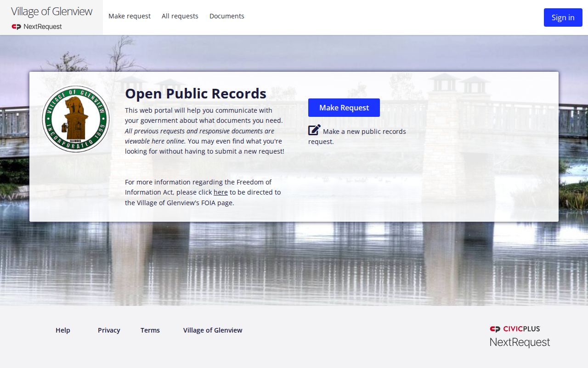Click the Sign in button
588x368 pixels.
click(x=563, y=17)
